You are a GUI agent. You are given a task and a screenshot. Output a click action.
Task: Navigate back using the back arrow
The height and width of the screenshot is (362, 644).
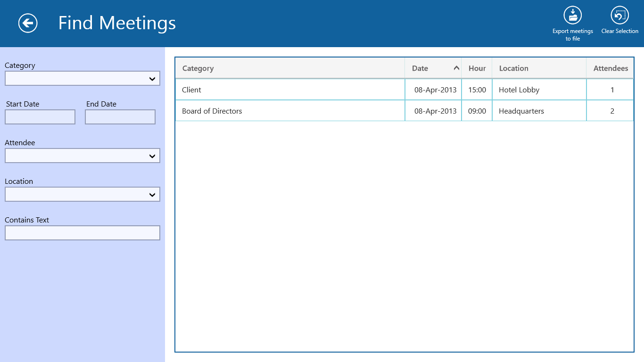(27, 23)
